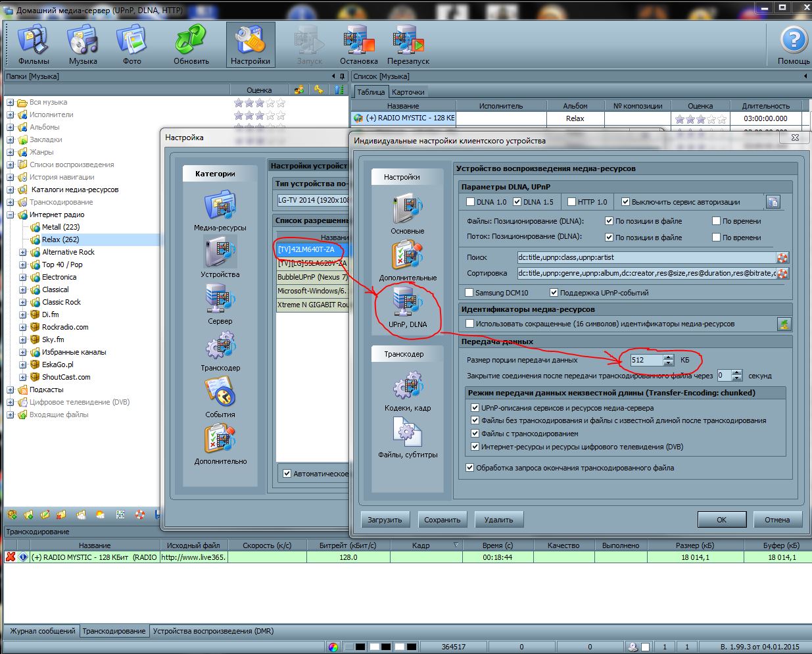Toggle the Samsung DCM10 checkbox
Viewport: 812px width, 654px height.
click(469, 293)
